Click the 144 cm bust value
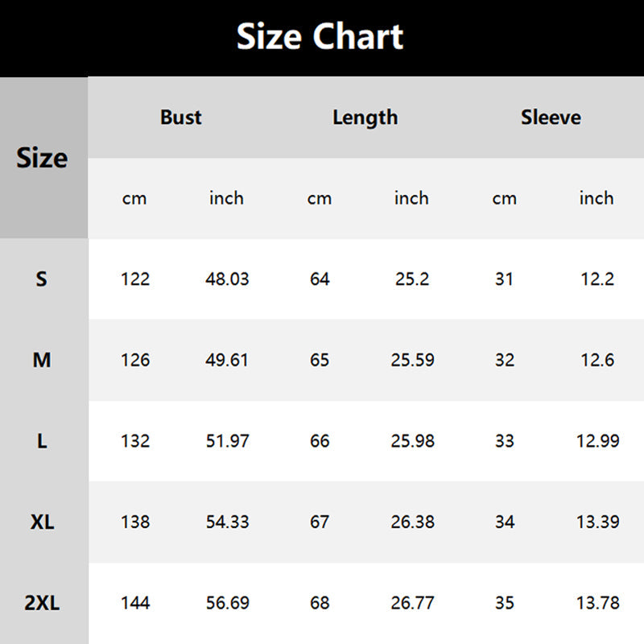644x644 pixels. pos(135,603)
